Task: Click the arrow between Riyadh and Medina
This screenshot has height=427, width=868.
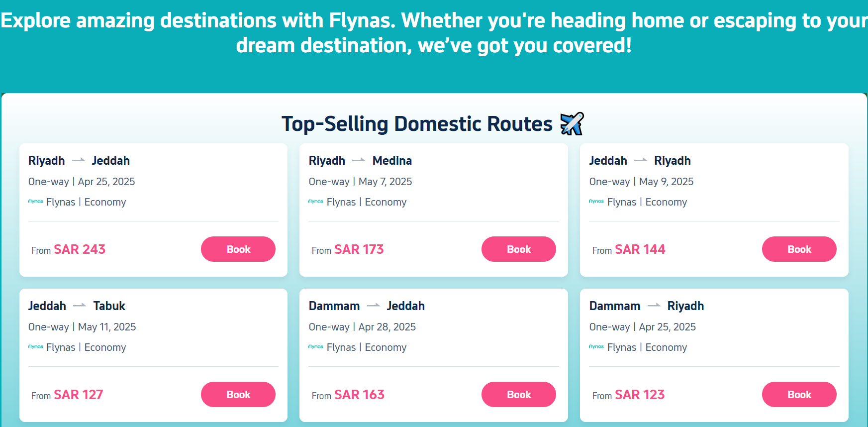Action: point(359,160)
